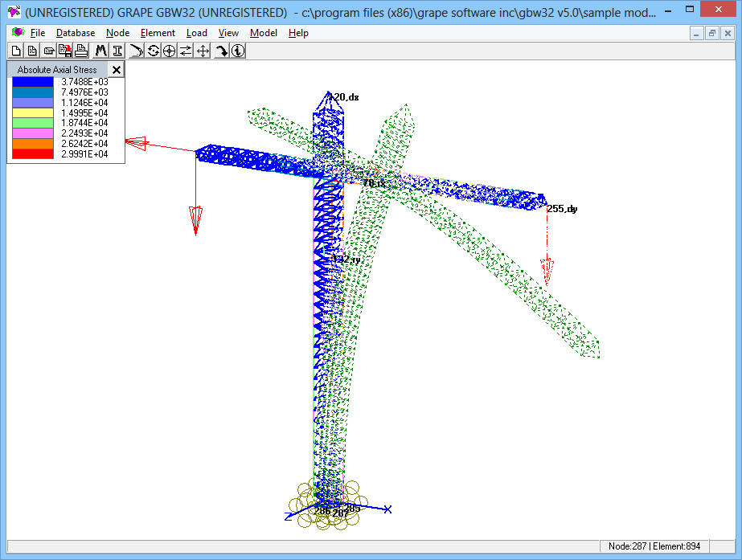
Task: Click the yellow 1.4995E+04 legend swatch
Action: pos(33,112)
